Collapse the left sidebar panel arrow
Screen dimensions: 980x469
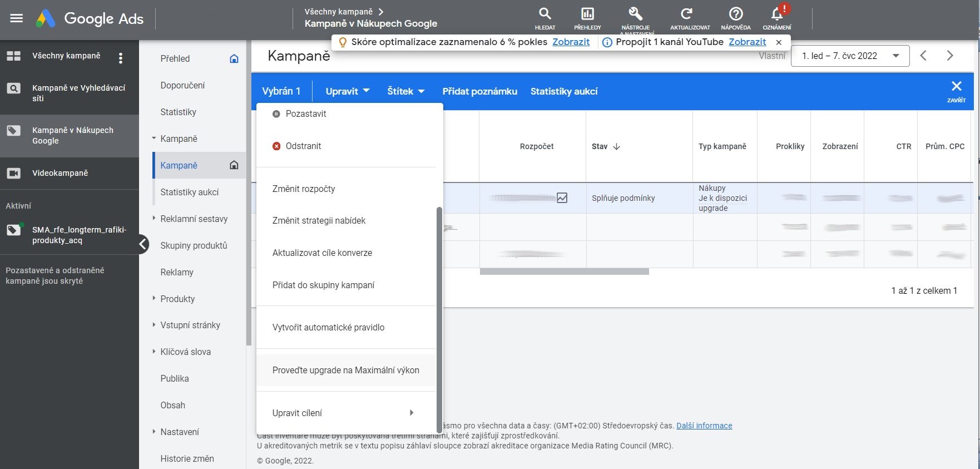pos(142,244)
